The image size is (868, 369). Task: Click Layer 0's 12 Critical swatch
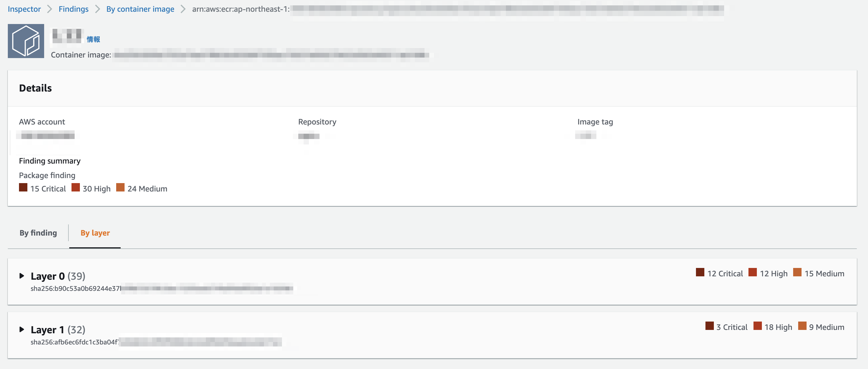tap(700, 272)
